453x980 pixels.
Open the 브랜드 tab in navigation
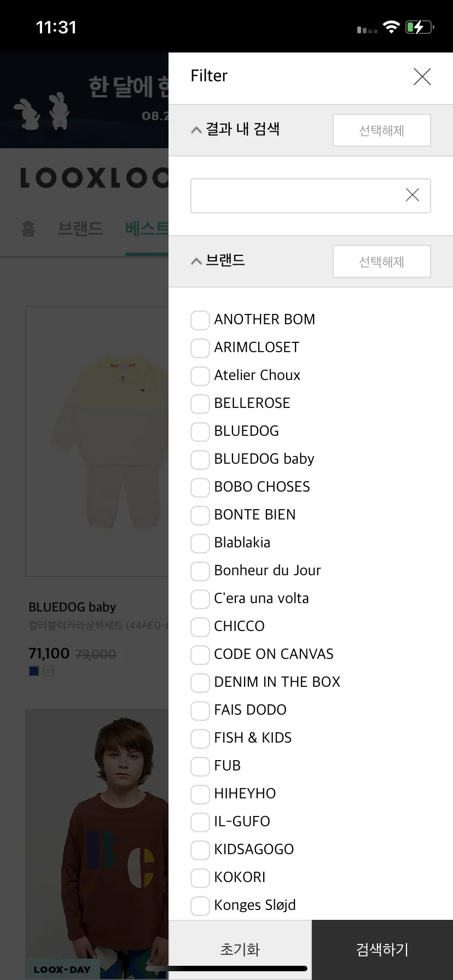[x=80, y=228]
